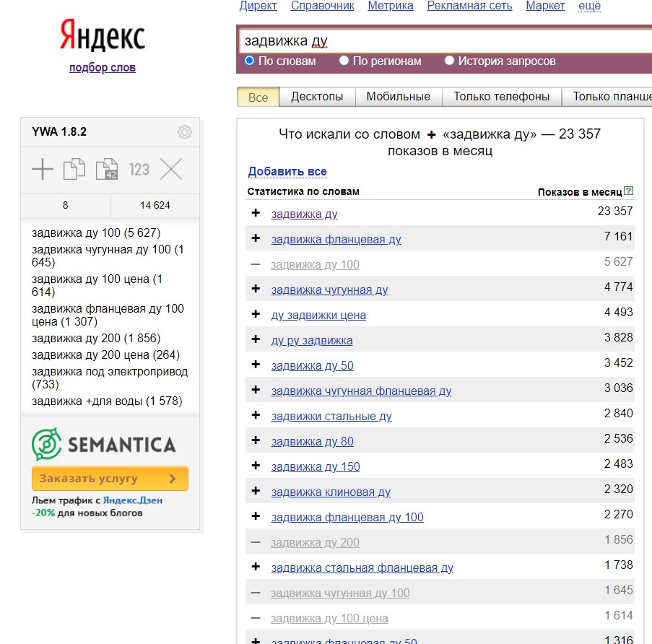Remove 'задвижка ду 100 цена' with minus
Viewport: 652px width, 644px height.
(256, 618)
